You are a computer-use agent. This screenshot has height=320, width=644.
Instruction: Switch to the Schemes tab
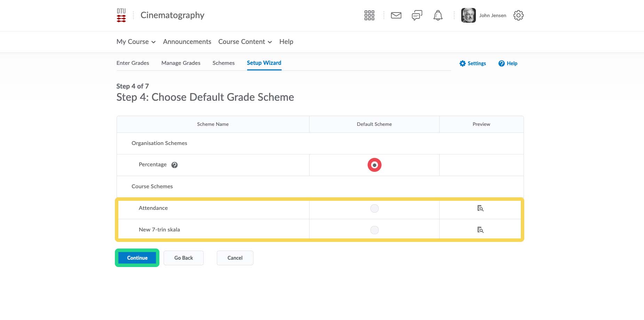223,63
